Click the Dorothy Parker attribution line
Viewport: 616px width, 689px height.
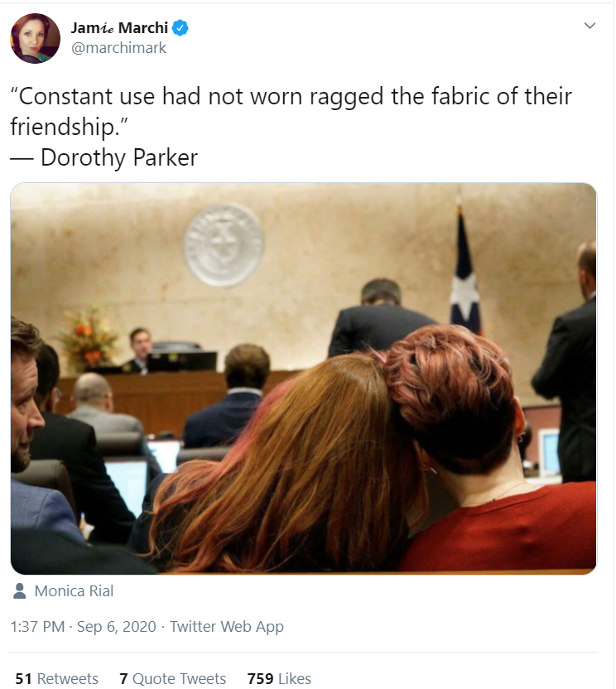click(x=104, y=157)
